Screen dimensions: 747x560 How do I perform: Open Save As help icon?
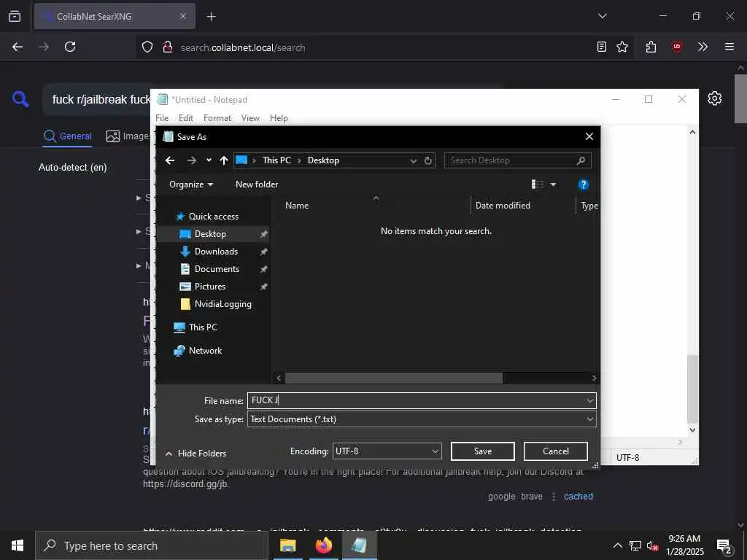[583, 184]
